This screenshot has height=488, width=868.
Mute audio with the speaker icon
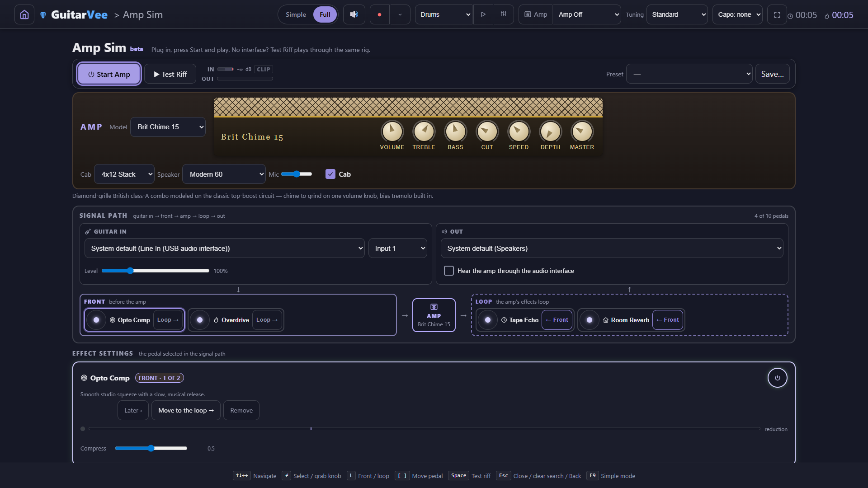354,14
